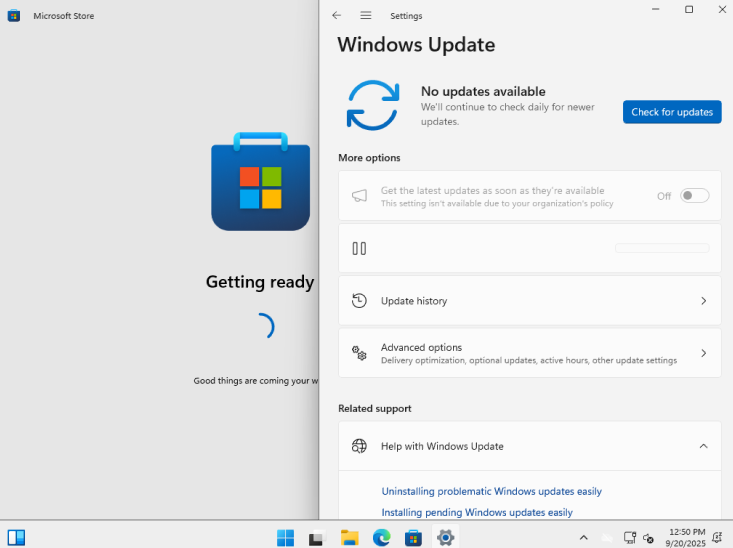Click More options section label
733x548 pixels.
[x=369, y=158]
